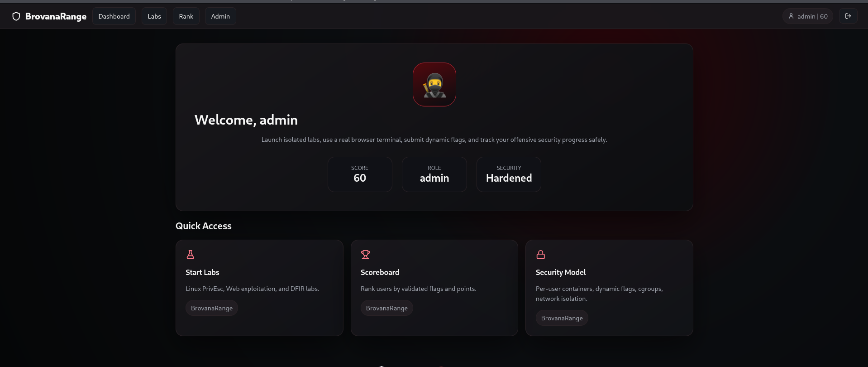Image resolution: width=868 pixels, height=367 pixels.
Task: Click the BrovanaRange shield logo icon
Action: (x=16, y=16)
